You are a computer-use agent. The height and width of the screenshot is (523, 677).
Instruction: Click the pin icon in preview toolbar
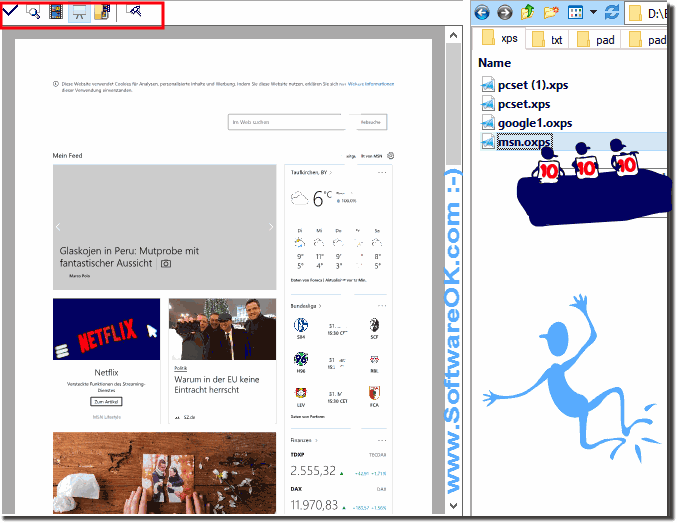[x=134, y=10]
